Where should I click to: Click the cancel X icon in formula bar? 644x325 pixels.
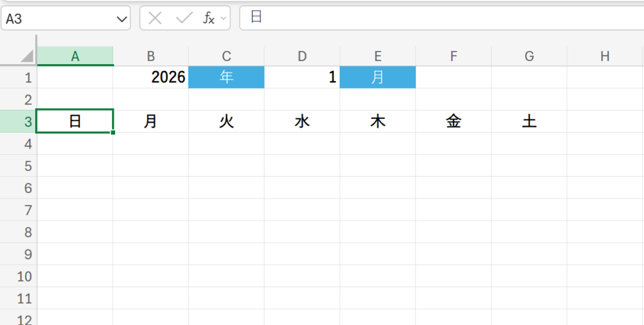click(155, 18)
